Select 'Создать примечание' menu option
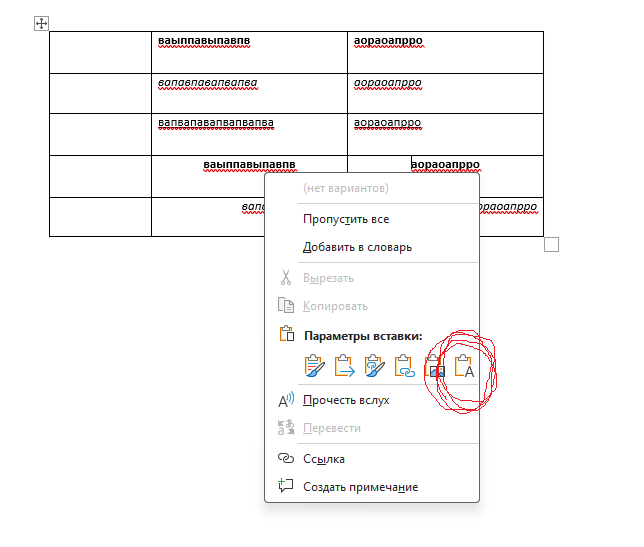Screen dimensions: 644x547 point(360,487)
